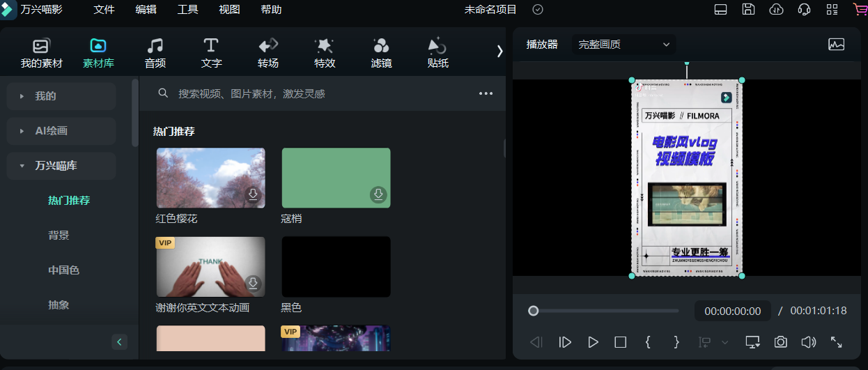This screenshot has height=370, width=868.
Task: Open dropdown arrow next to insert icon
Action: [724, 342]
